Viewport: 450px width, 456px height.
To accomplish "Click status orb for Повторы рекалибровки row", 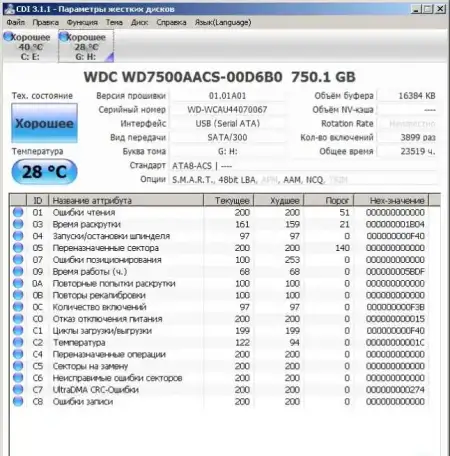I will pos(18,295).
